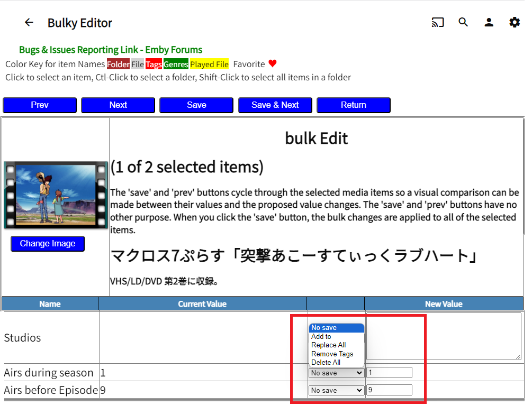Open the 'Airs during season' save dropdown

[x=336, y=373]
